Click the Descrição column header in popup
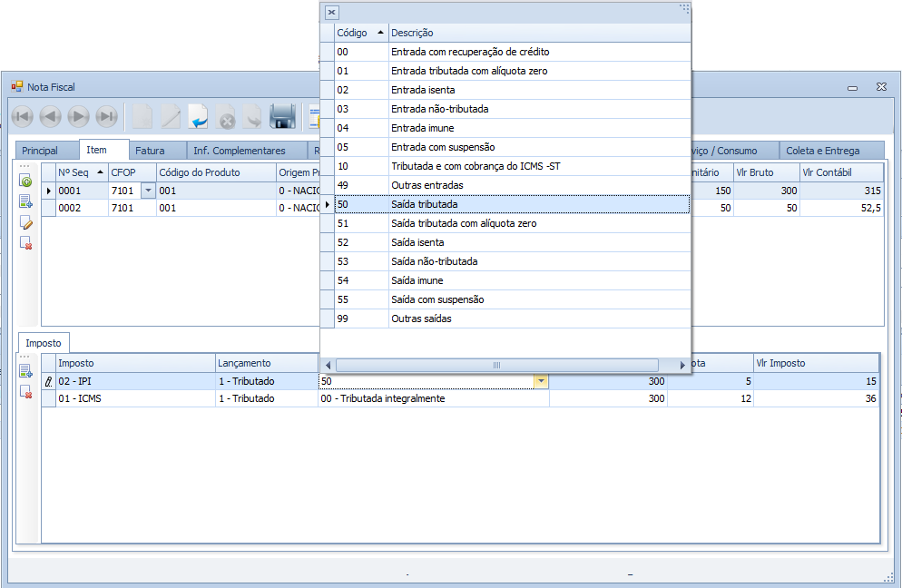Viewport: 902px width, 588px height. click(x=540, y=33)
